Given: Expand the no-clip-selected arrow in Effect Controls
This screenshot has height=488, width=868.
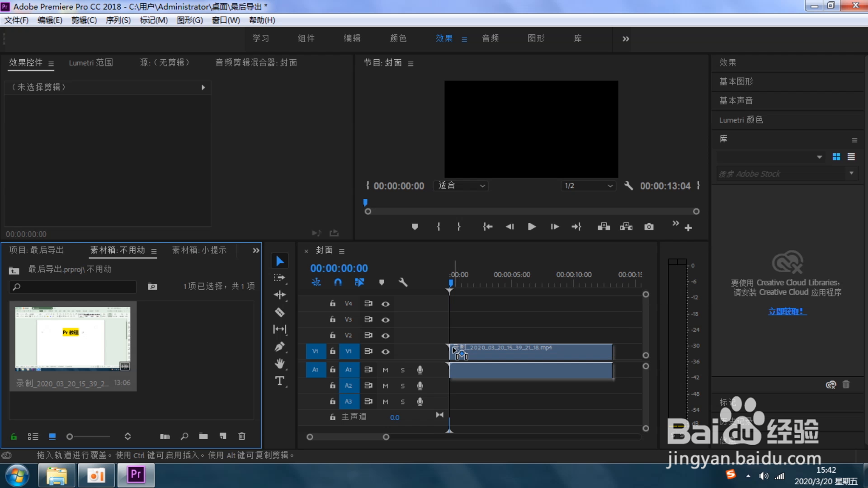Looking at the screenshot, I should click(x=203, y=88).
